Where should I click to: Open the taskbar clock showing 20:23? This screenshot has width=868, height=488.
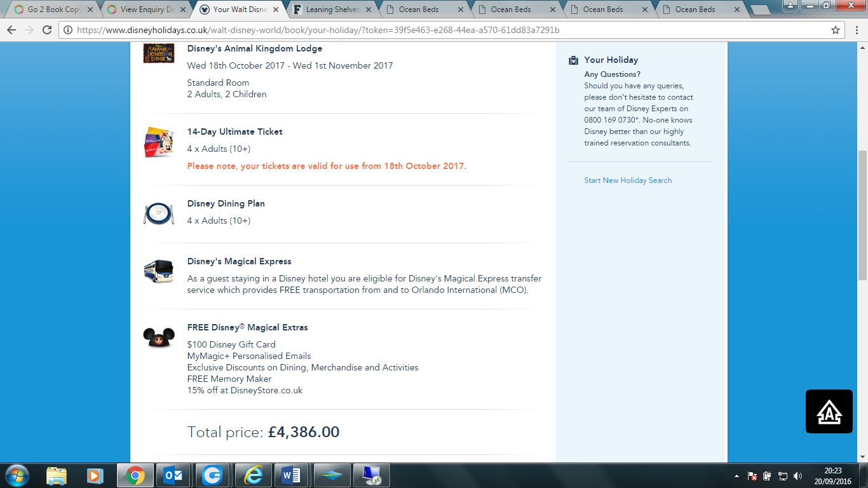tap(833, 475)
